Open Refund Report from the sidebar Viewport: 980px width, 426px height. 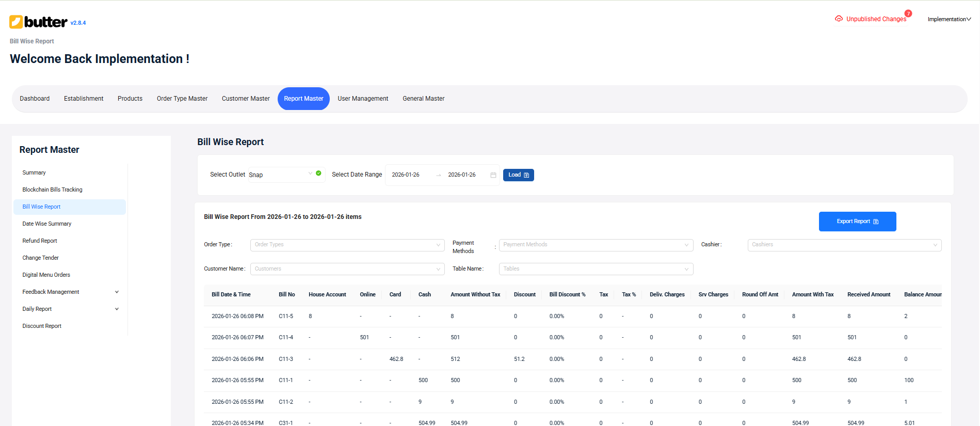tap(40, 241)
